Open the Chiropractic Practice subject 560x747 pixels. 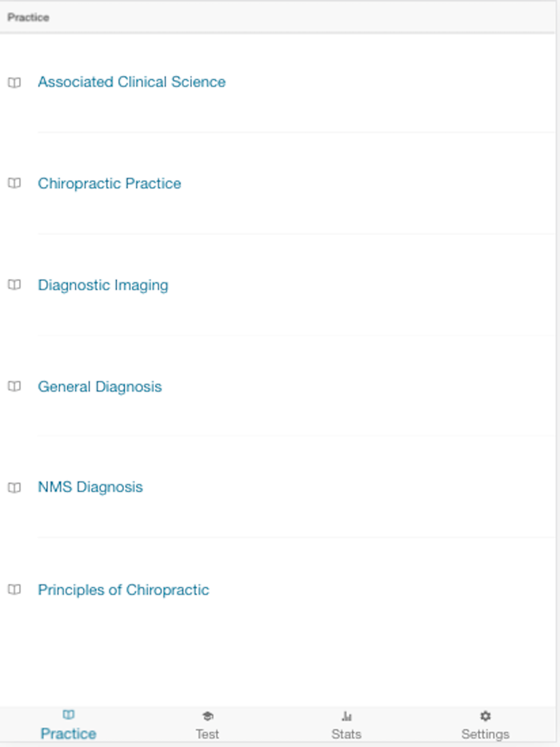click(110, 183)
